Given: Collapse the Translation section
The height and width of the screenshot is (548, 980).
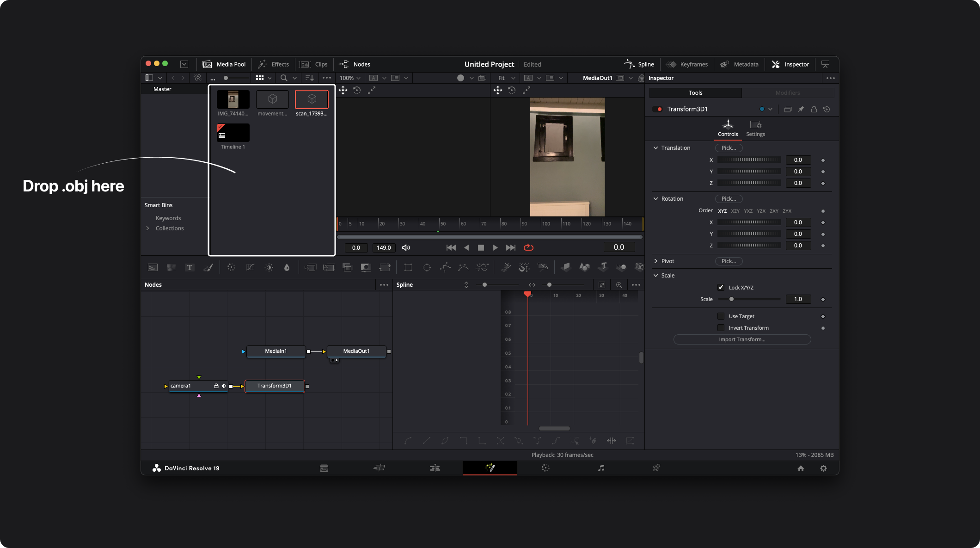Looking at the screenshot, I should point(655,148).
